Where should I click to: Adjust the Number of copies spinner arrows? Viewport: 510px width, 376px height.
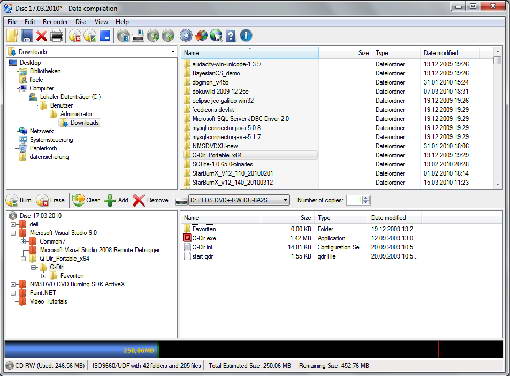tap(366, 200)
